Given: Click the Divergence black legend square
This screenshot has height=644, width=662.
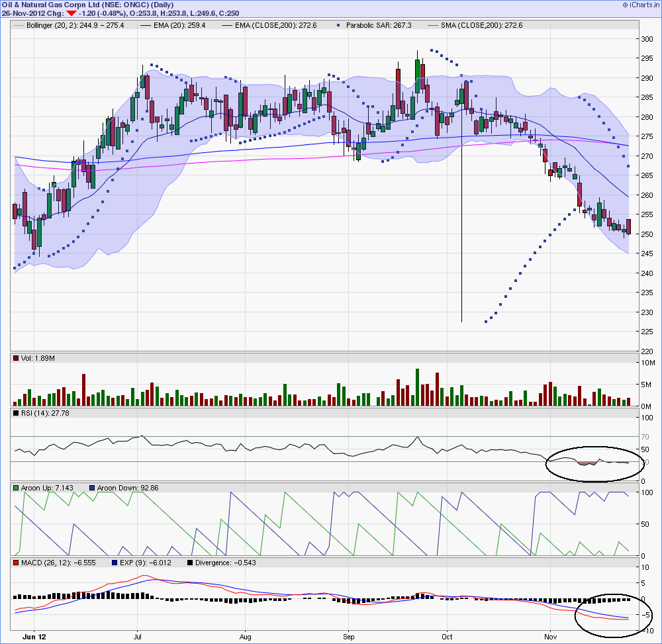Looking at the screenshot, I should (190, 563).
